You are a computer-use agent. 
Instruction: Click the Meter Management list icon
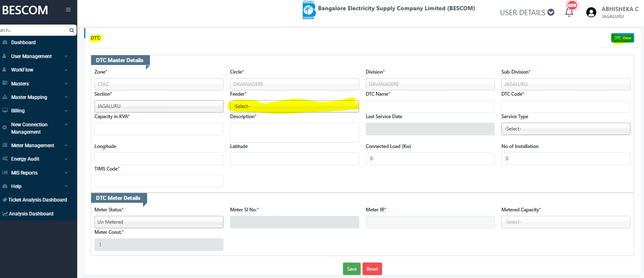point(5,145)
